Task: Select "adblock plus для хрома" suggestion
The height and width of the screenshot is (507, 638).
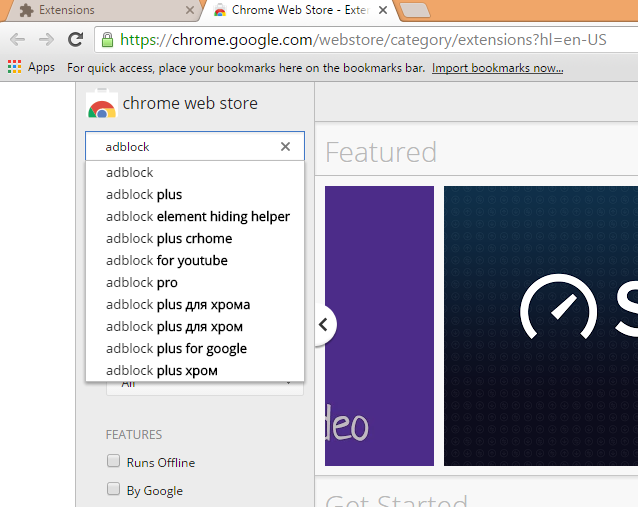Action: click(195, 304)
